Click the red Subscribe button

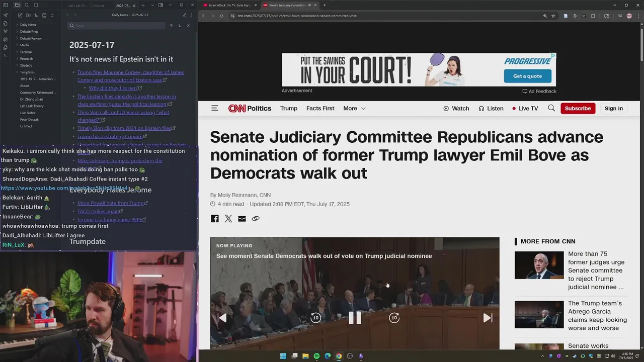pos(578,108)
